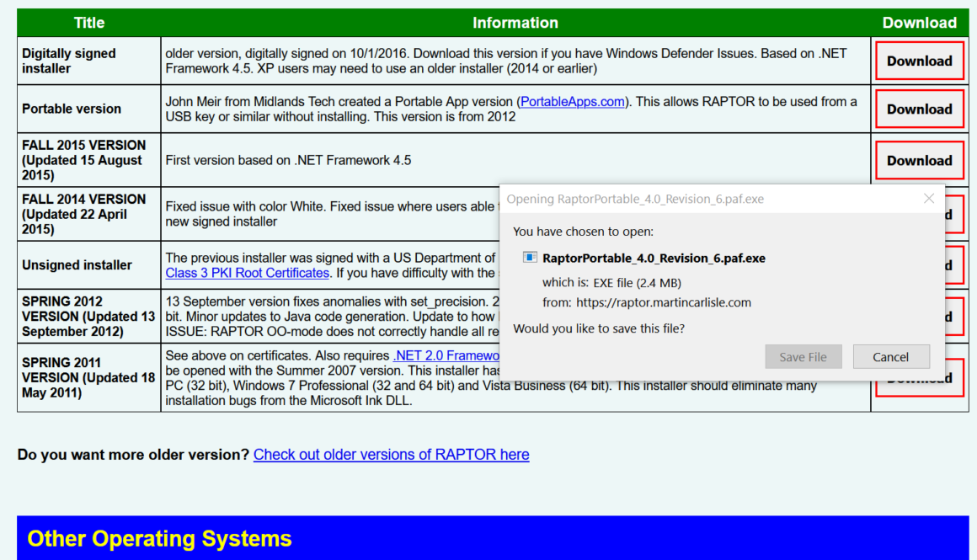Click 'which is: EXE file (2.4 MB)' text
The width and height of the screenshot is (977, 560).
[x=611, y=283]
